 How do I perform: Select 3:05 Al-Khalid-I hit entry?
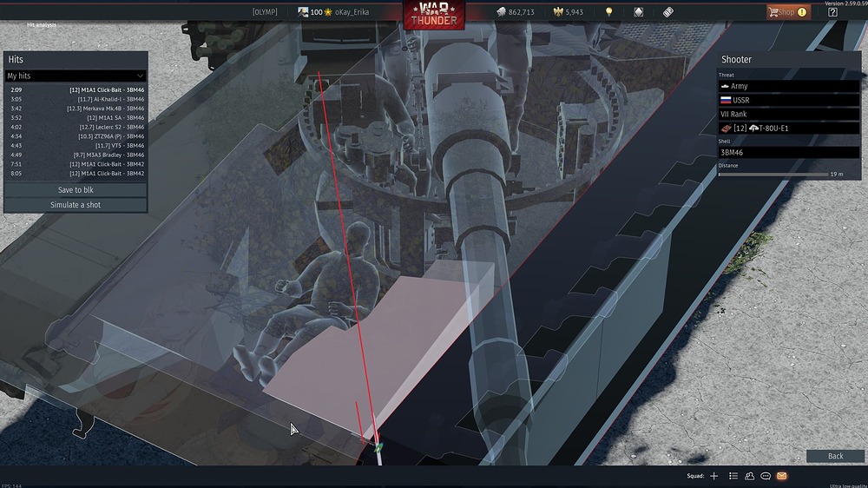coord(77,99)
